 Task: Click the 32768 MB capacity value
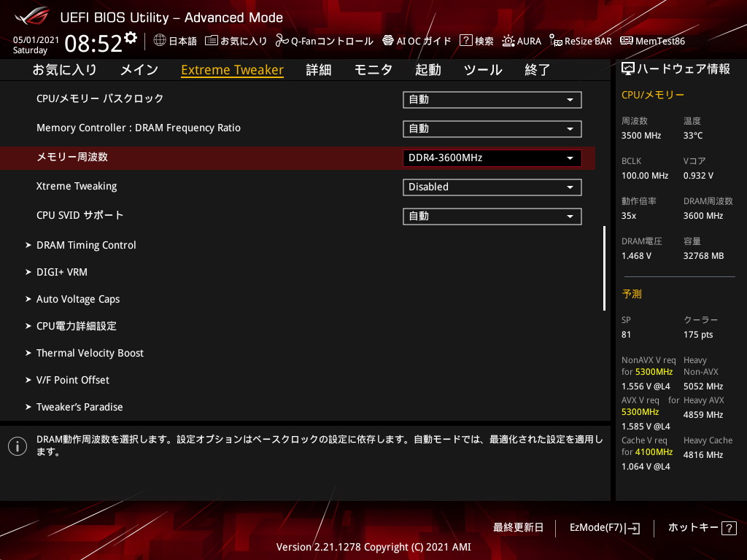(704, 256)
